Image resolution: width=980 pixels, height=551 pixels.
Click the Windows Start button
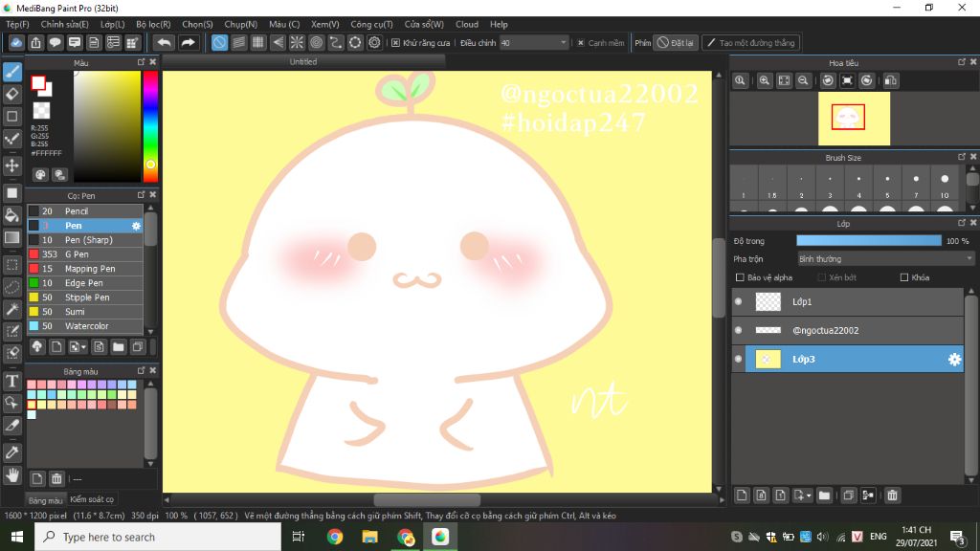coord(17,537)
